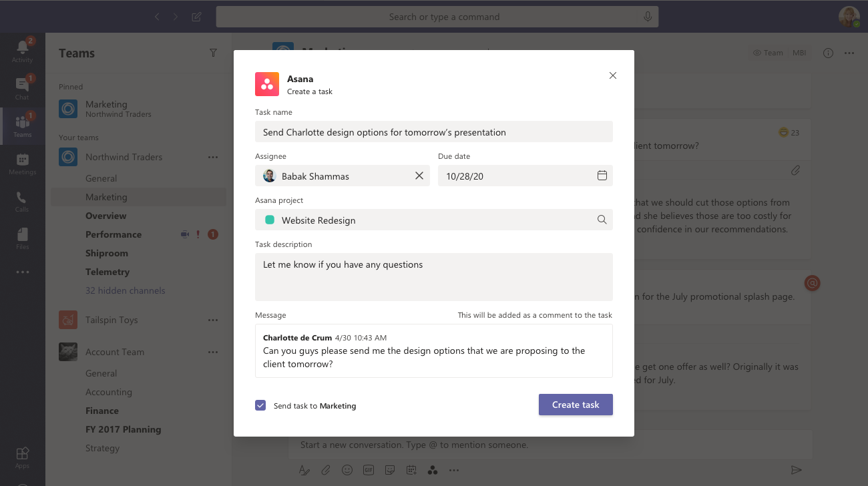Open the Files section

pyautogui.click(x=22, y=237)
